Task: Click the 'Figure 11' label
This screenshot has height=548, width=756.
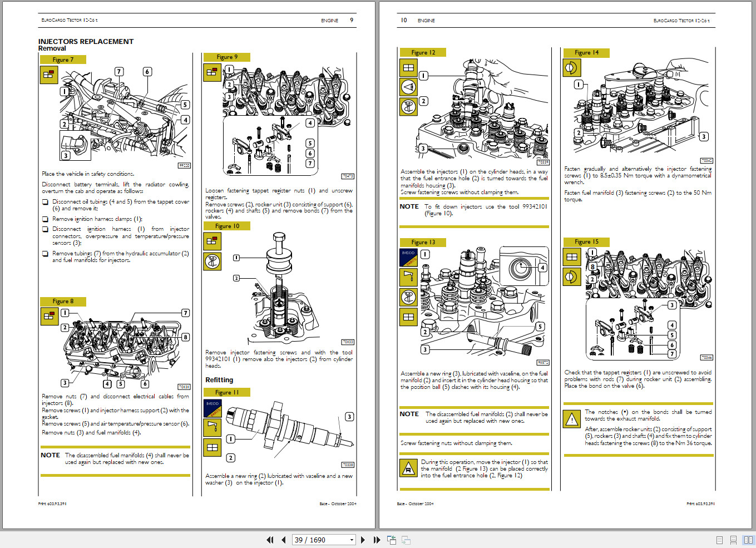Action: (x=227, y=392)
